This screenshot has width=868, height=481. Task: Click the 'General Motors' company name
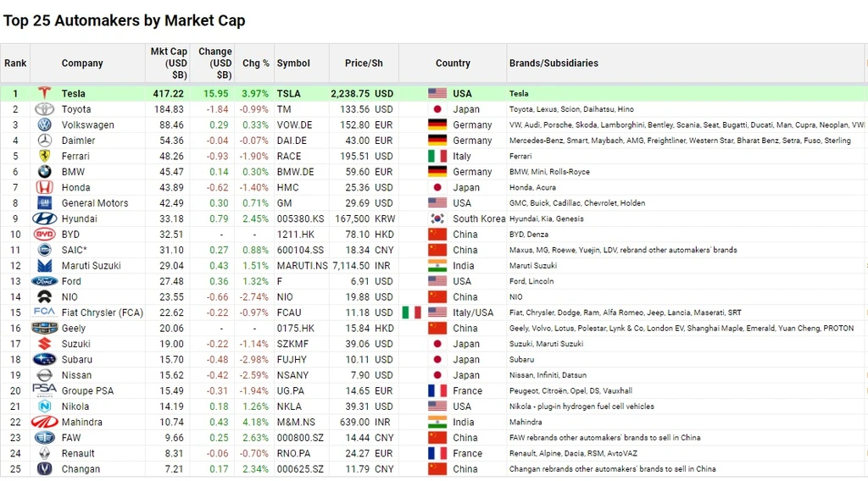click(95, 203)
